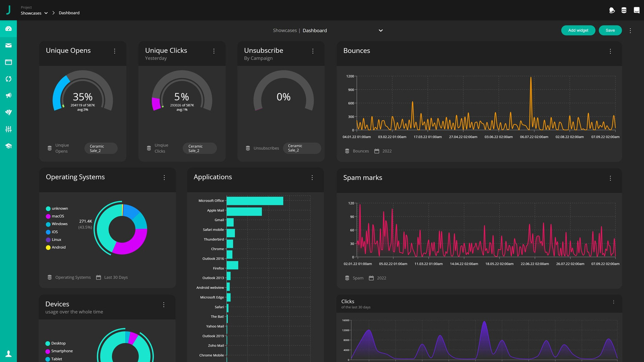Click the Save button
This screenshot has height=362, width=644.
[610, 30]
